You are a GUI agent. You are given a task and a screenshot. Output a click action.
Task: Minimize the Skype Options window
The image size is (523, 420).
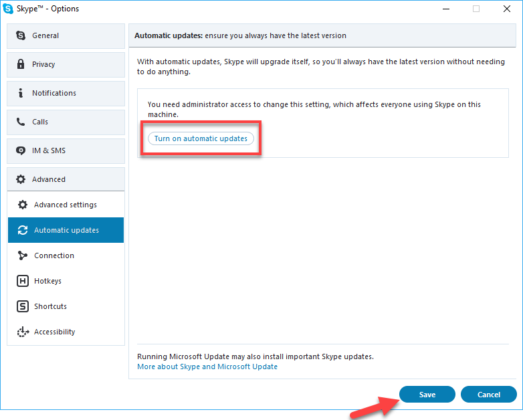click(446, 9)
